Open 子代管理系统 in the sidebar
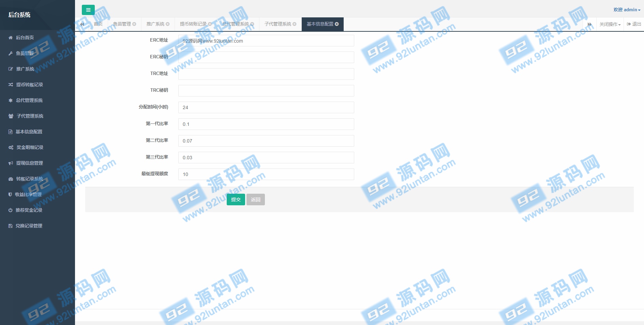This screenshot has height=325, width=644. point(38,116)
